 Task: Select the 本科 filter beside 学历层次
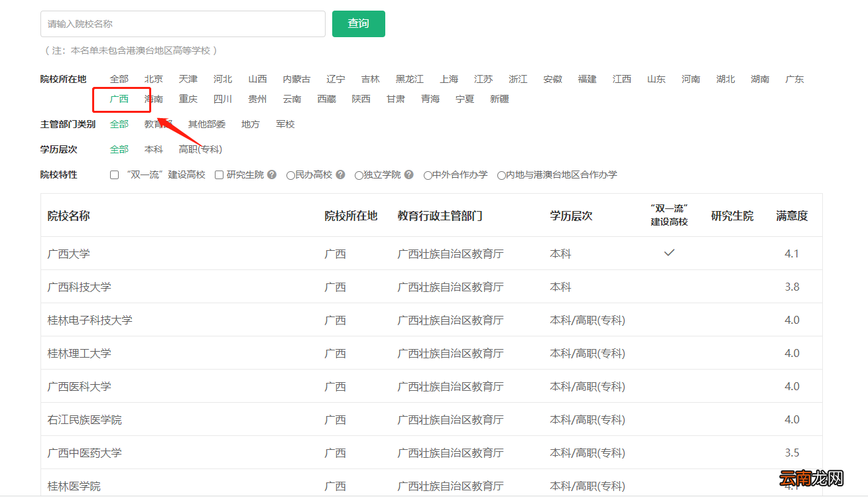[154, 149]
